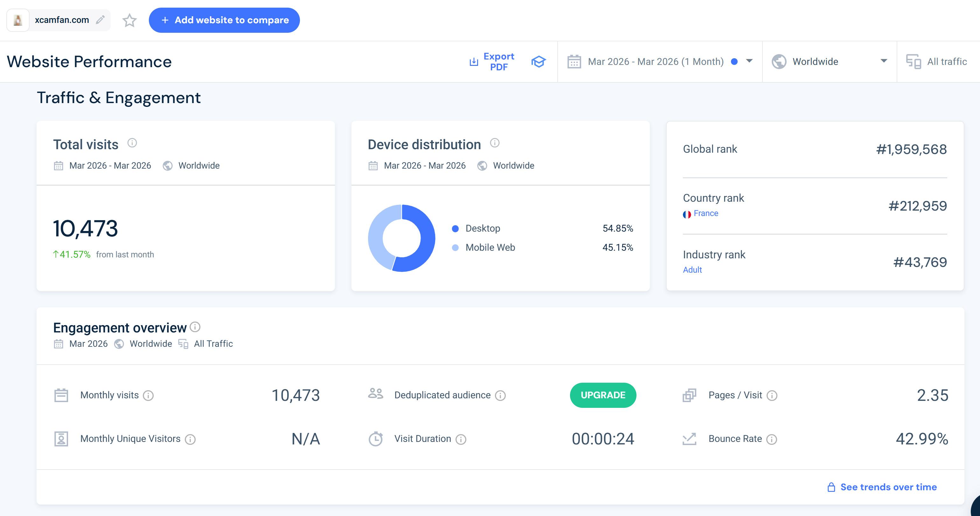Show info for Visit Duration
980x516 pixels.
point(461,440)
